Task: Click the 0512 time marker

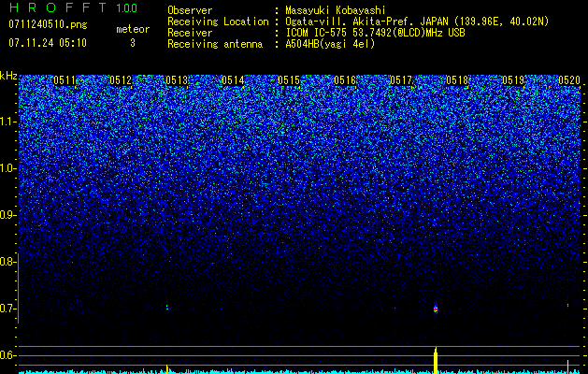Action: pyautogui.click(x=121, y=80)
